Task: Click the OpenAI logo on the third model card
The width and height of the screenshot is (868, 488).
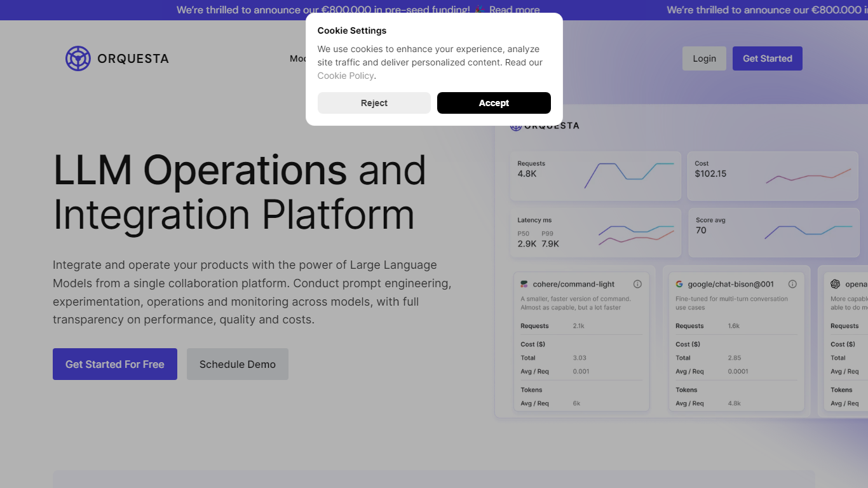Action: 835,284
